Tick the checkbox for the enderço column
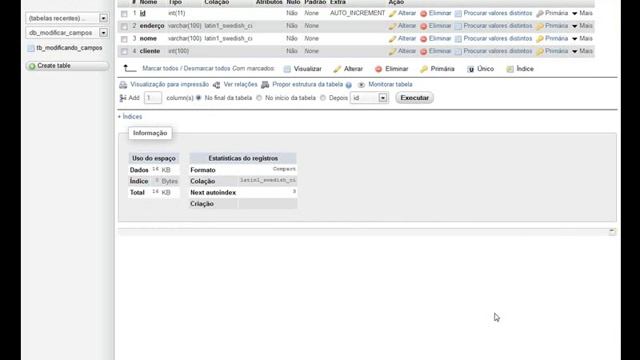Viewport: 640px width, 360px height. [124, 27]
